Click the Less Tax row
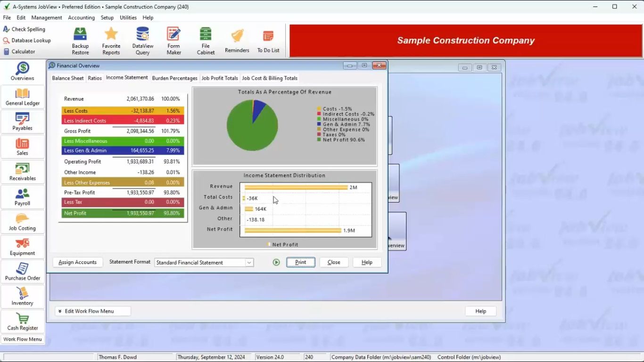644x362 pixels. point(123,202)
